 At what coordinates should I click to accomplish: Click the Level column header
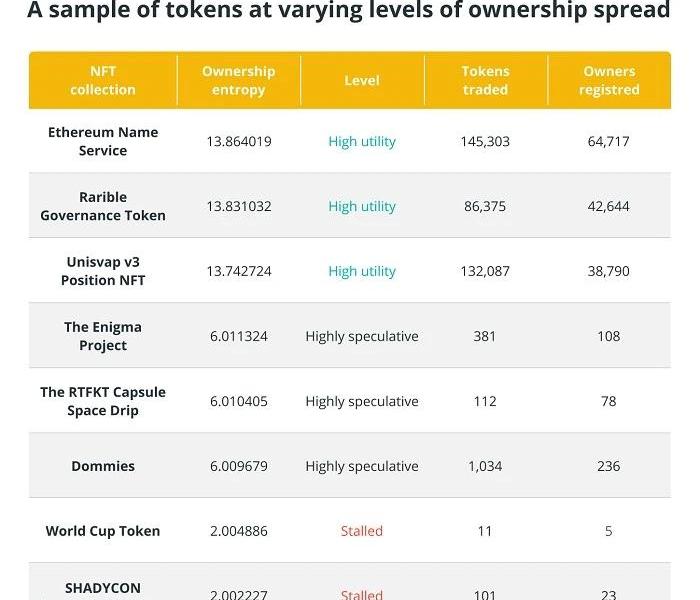click(361, 80)
